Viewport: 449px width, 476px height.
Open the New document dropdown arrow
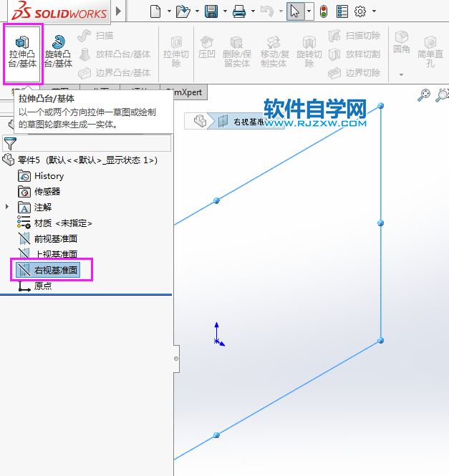(169, 11)
